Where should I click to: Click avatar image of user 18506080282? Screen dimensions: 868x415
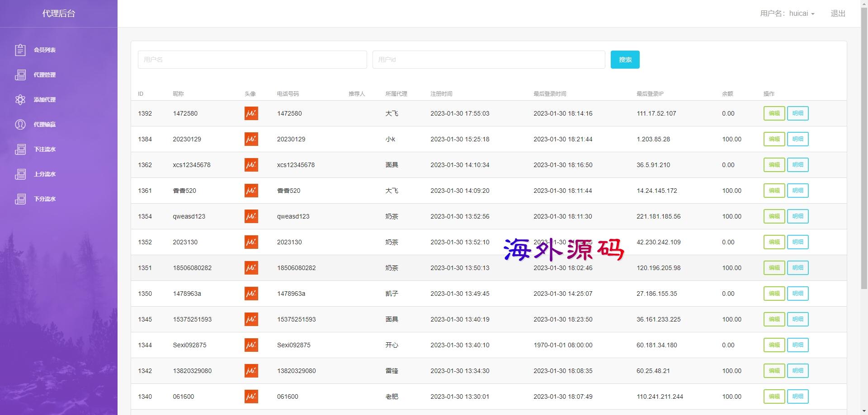pyautogui.click(x=251, y=268)
